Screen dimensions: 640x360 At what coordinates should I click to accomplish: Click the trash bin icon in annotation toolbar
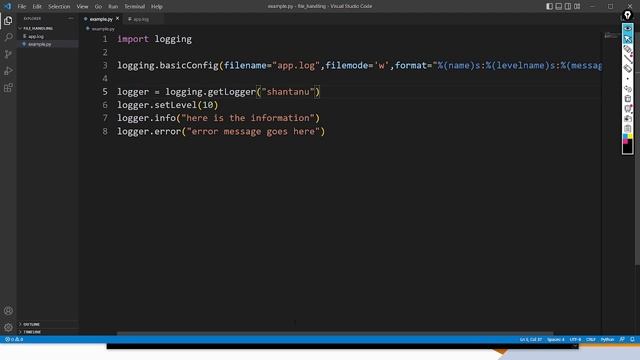(x=628, y=98)
